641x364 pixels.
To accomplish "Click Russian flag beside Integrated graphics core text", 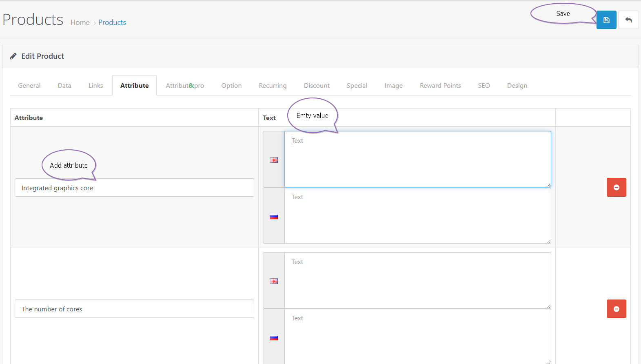I will tap(274, 217).
